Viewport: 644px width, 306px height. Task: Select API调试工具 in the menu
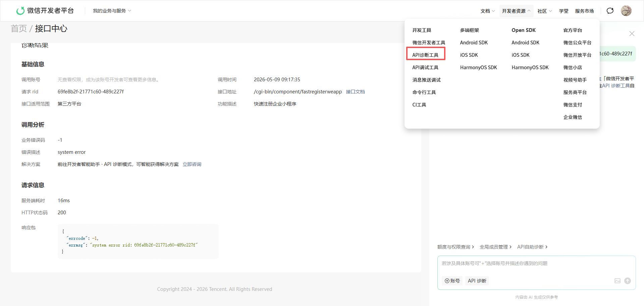(425, 68)
